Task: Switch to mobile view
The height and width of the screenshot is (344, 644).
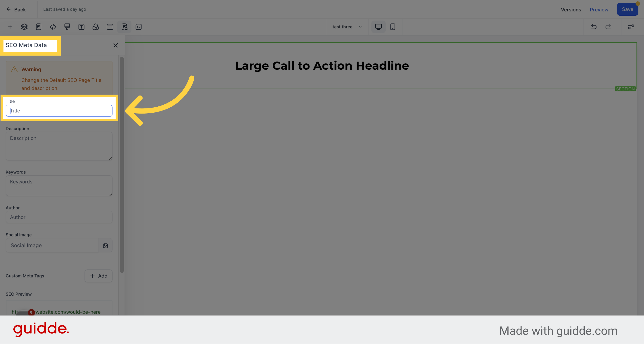Action: click(x=393, y=27)
